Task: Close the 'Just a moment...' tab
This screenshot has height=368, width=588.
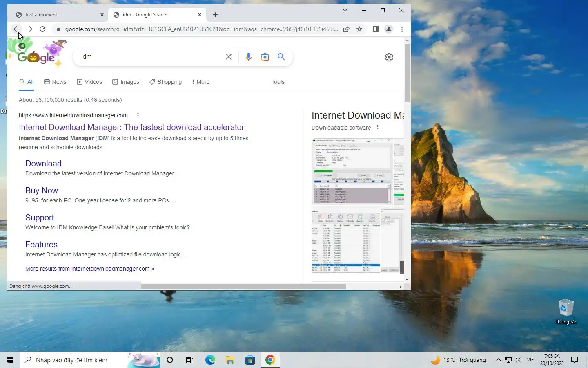Action: pos(102,15)
